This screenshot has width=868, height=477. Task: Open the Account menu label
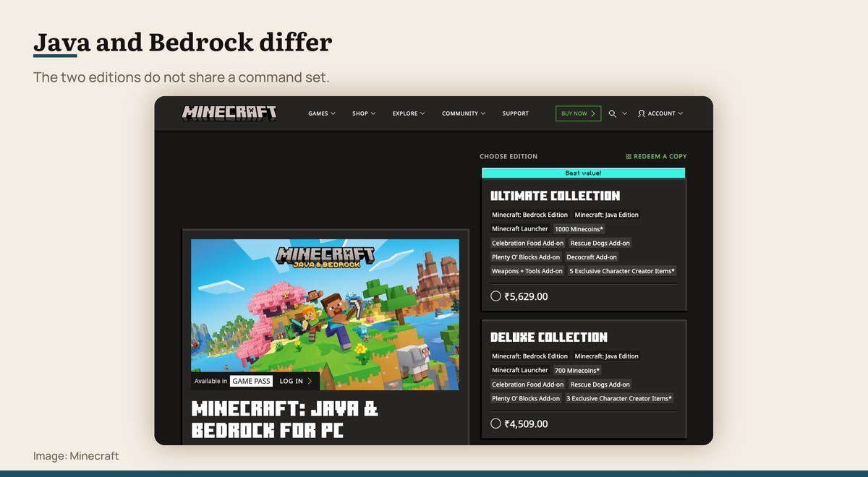pos(662,113)
